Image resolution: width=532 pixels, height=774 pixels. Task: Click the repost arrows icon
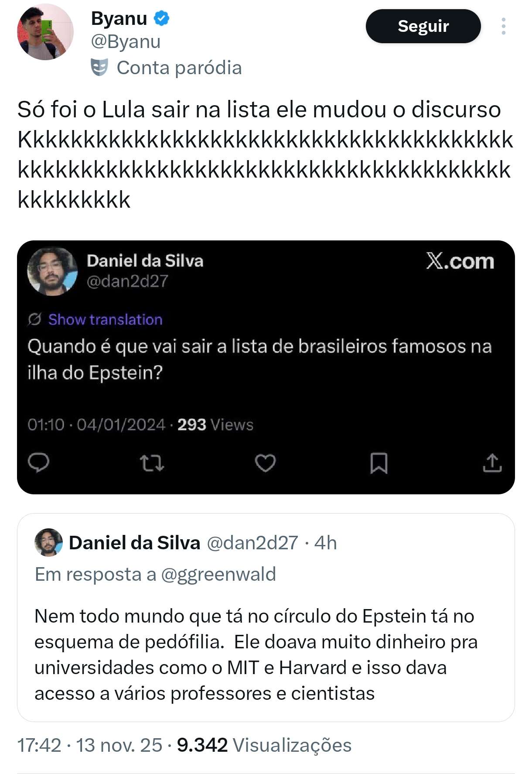pos(152,463)
